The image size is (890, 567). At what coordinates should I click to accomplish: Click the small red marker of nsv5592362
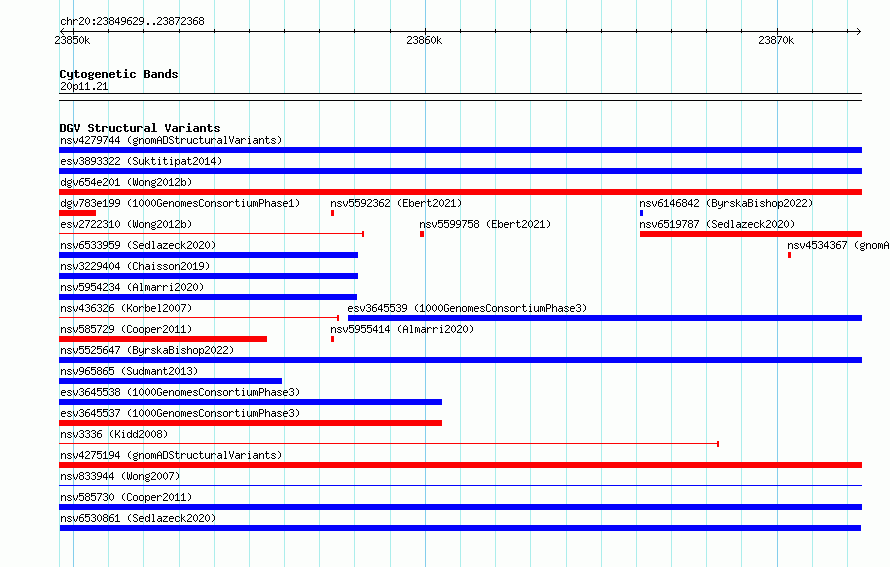(333, 213)
